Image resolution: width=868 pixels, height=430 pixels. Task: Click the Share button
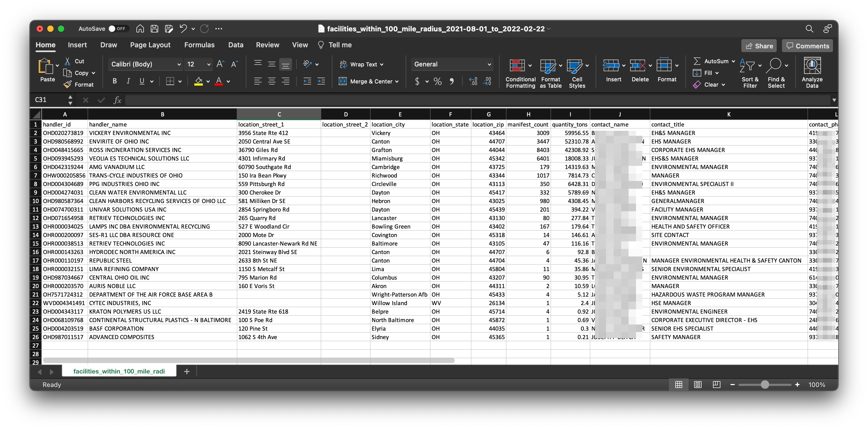[x=759, y=46]
